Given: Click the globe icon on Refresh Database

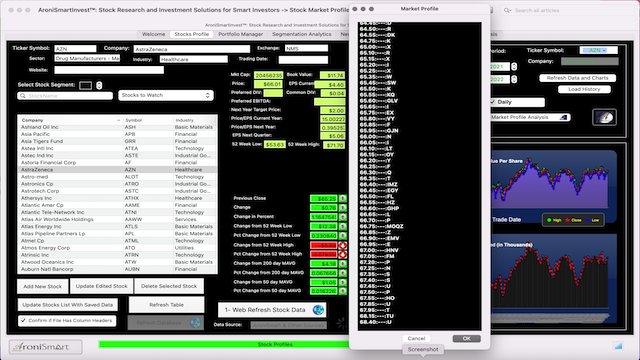Looking at the screenshot, I should [x=196, y=322].
